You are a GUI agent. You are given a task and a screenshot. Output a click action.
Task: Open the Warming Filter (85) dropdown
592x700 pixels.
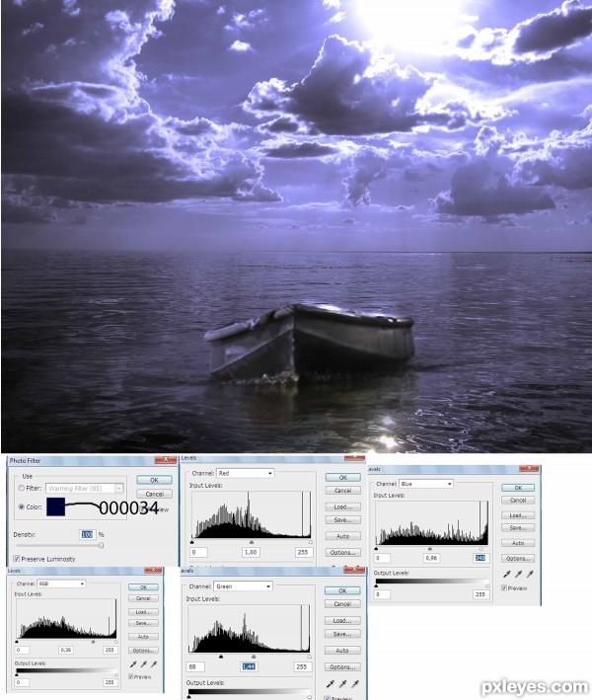[84, 489]
